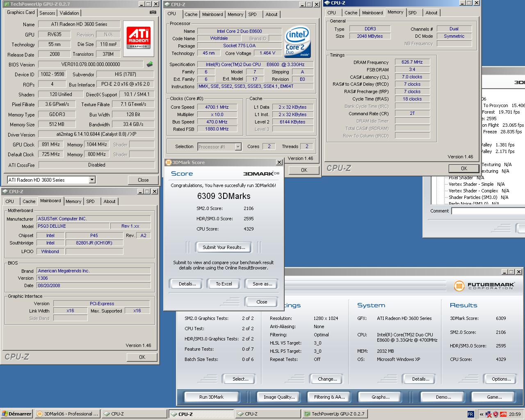Click the Futuremark Corporation logo
This screenshot has width=525, height=420.
tap(484, 285)
